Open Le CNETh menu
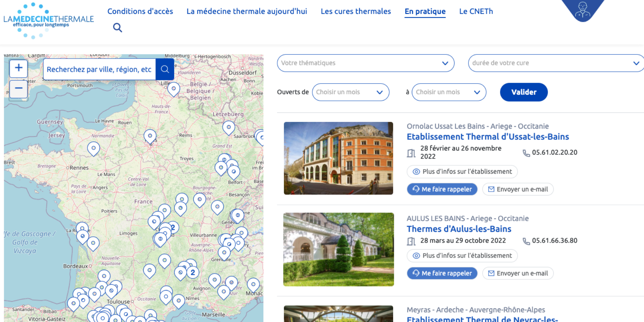The image size is (644, 322). pyautogui.click(x=476, y=11)
